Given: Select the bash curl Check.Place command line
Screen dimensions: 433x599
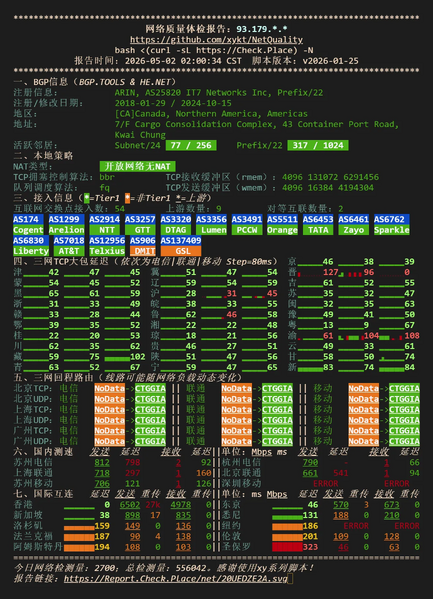Looking at the screenshot, I should (x=214, y=50).
